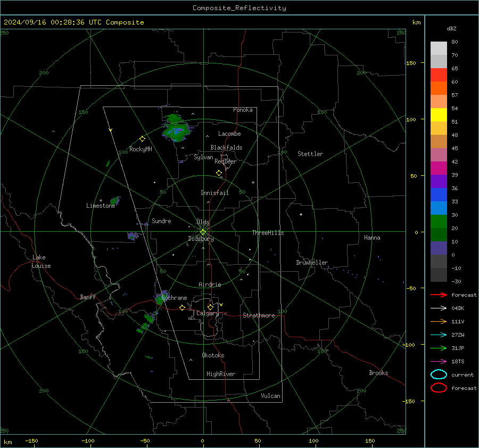Image resolution: width=479 pixels, height=448 pixels.
Task: Click the dBZ legend heading
Action: tap(451, 29)
